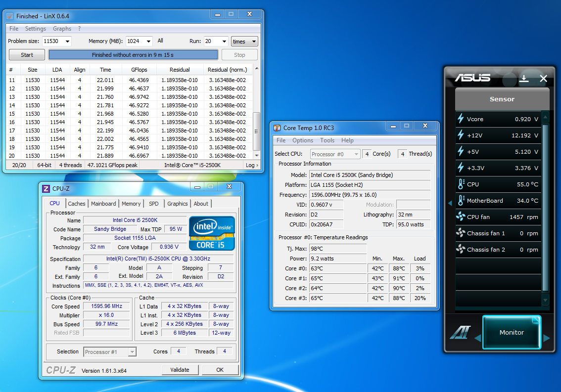561x392 pixels.
Task: Click the Validate button in CPU-Z
Action: (180, 370)
